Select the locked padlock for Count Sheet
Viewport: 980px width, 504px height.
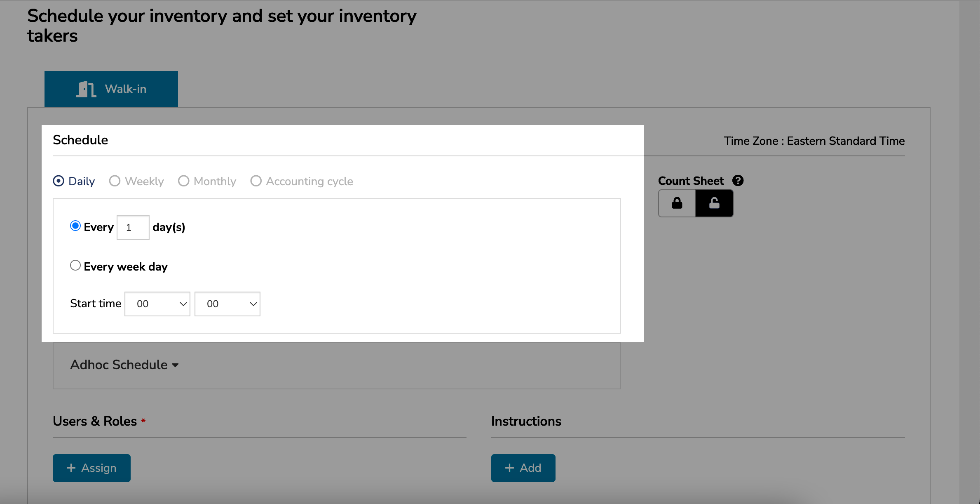tap(676, 203)
